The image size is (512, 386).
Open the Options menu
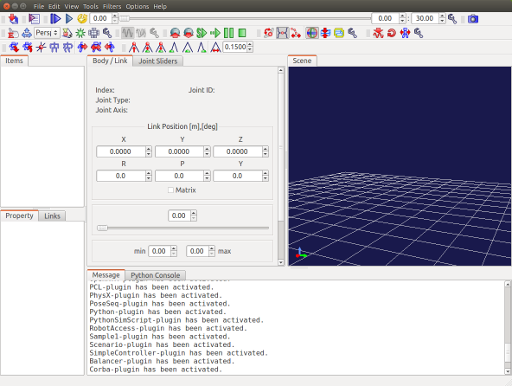[137, 6]
